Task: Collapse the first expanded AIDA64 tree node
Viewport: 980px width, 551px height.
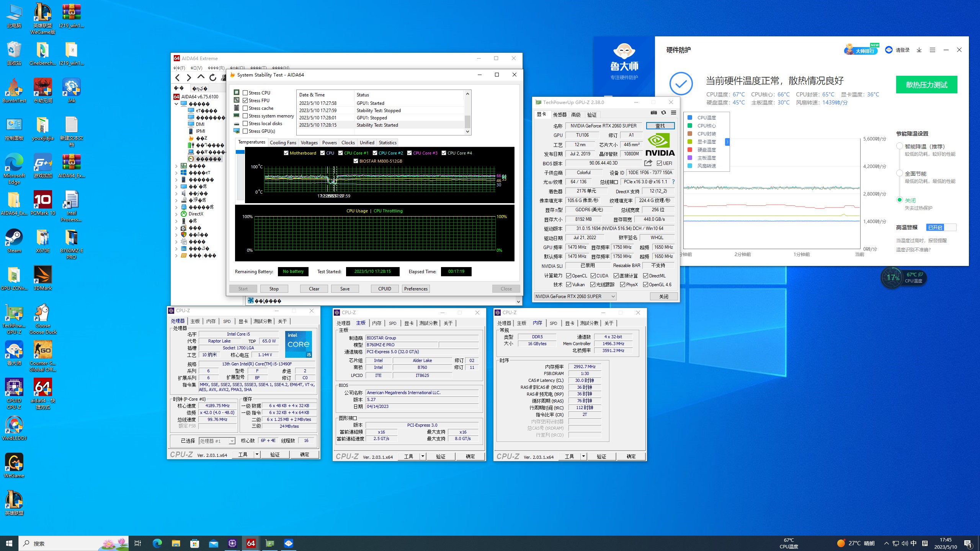Action: point(176,104)
